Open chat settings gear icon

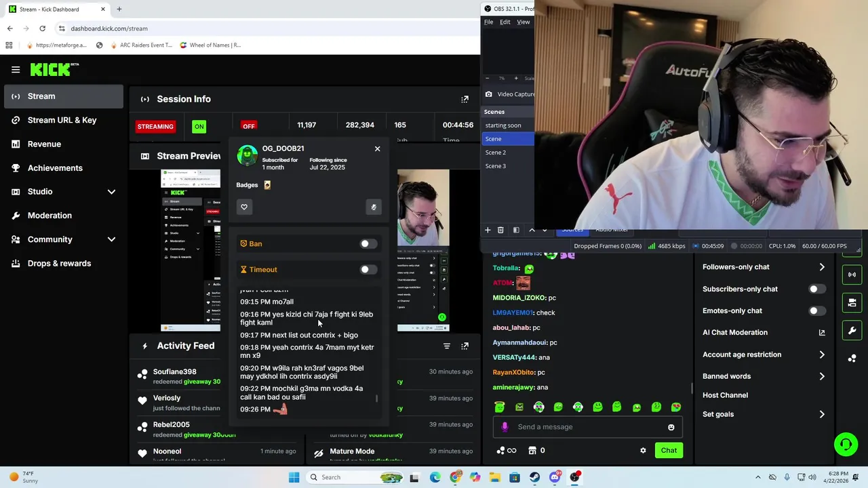[x=643, y=450]
